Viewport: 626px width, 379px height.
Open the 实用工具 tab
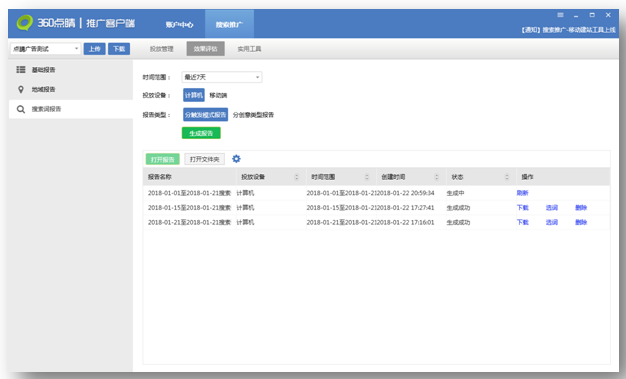249,49
